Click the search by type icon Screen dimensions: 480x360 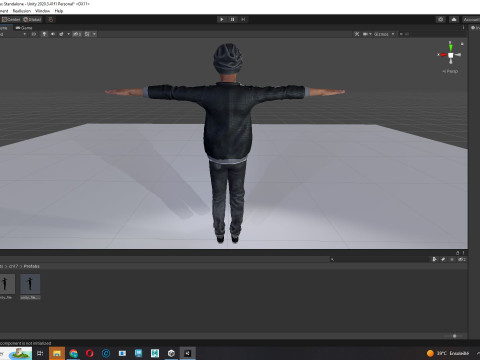[434, 259]
